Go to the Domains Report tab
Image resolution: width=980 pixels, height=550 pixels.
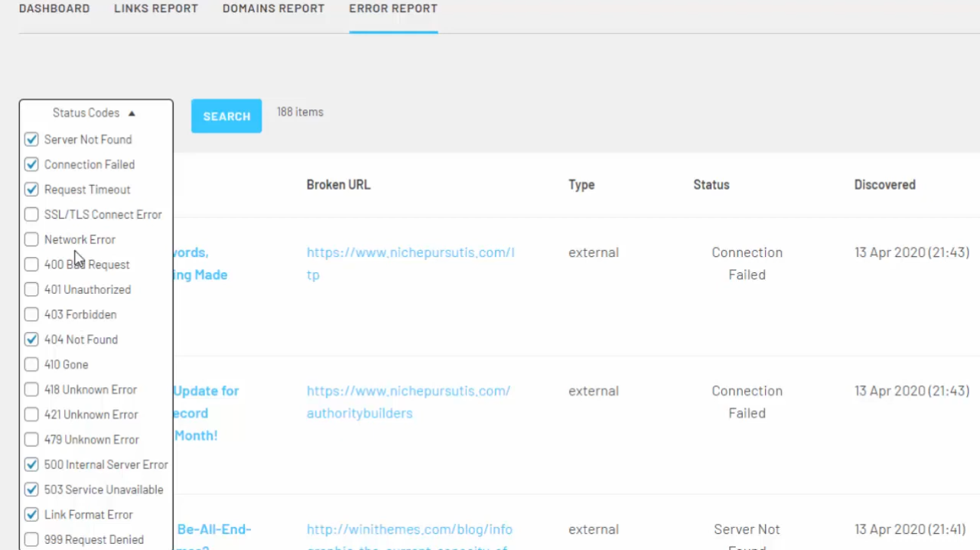click(x=273, y=9)
